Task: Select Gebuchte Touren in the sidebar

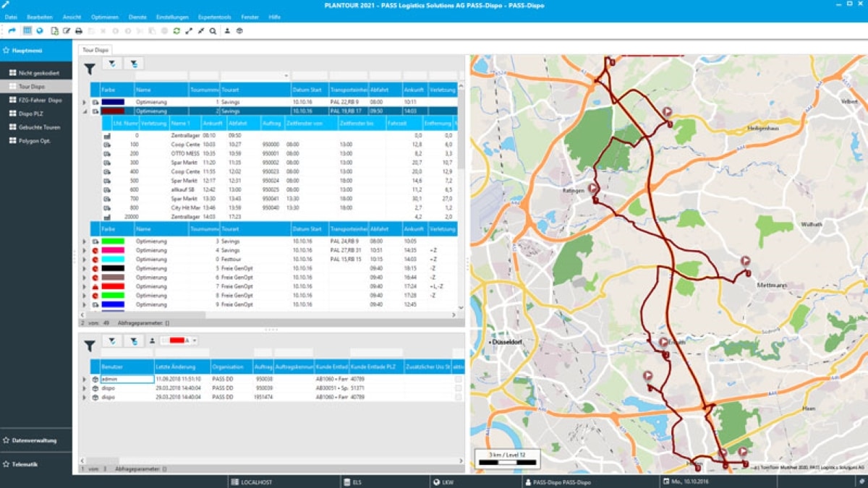Action: tap(39, 127)
